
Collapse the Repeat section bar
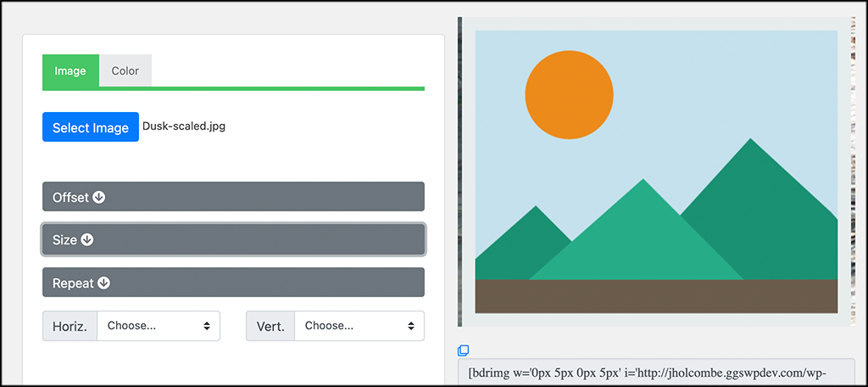click(234, 283)
